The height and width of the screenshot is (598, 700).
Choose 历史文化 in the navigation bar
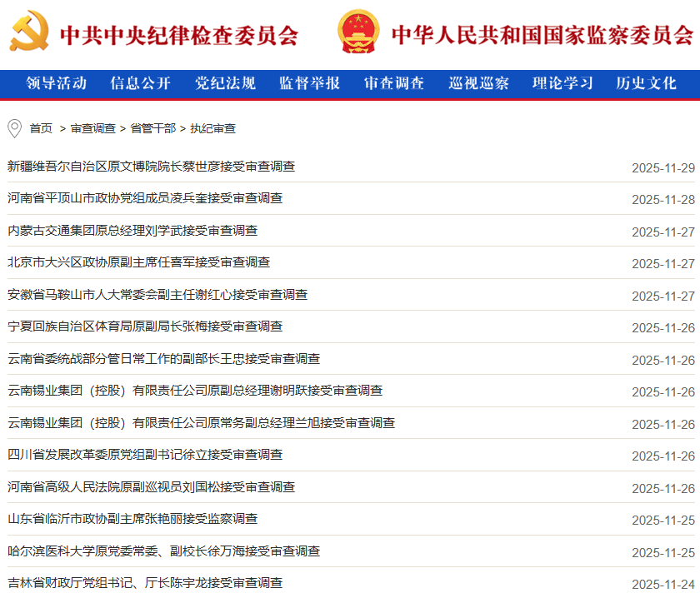[x=646, y=83]
